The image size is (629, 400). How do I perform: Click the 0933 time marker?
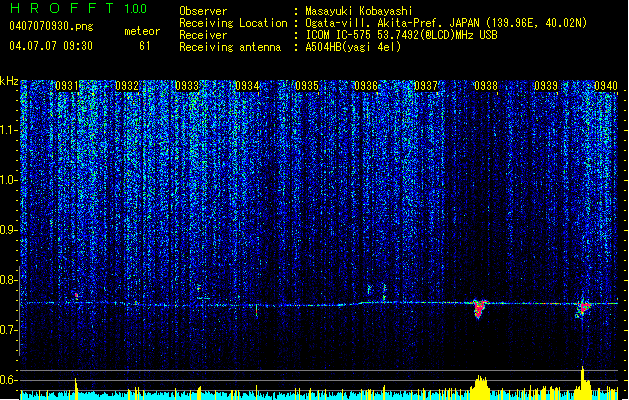[187, 86]
